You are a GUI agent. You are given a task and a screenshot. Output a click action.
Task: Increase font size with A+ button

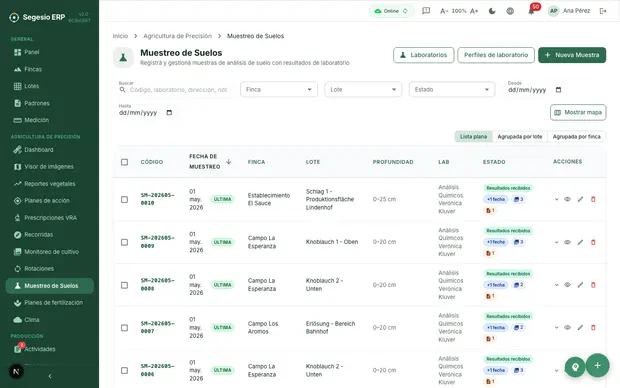click(x=474, y=11)
